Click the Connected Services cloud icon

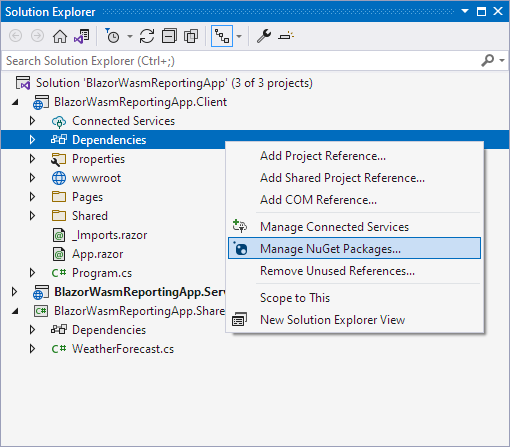(59, 121)
